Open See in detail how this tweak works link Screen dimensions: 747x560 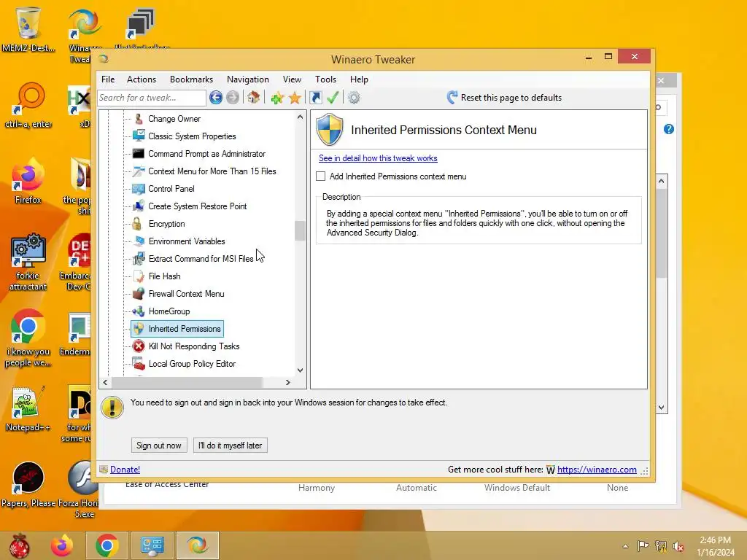(x=378, y=158)
